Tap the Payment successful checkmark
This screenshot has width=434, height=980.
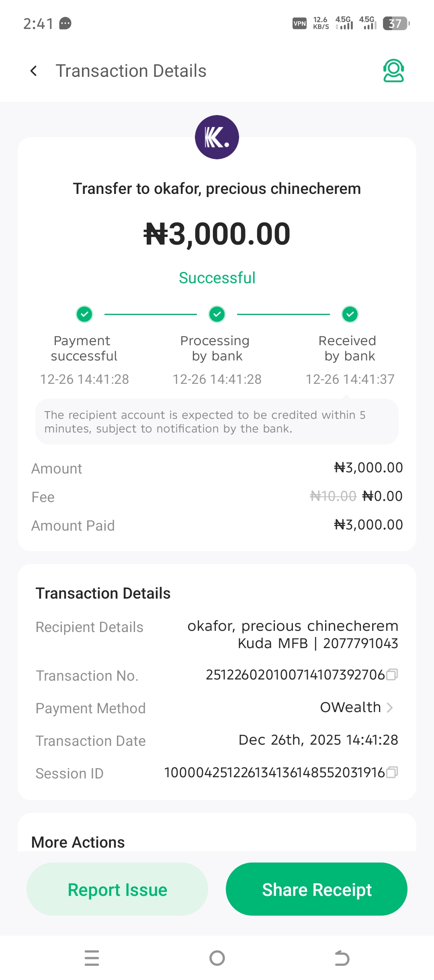click(84, 314)
